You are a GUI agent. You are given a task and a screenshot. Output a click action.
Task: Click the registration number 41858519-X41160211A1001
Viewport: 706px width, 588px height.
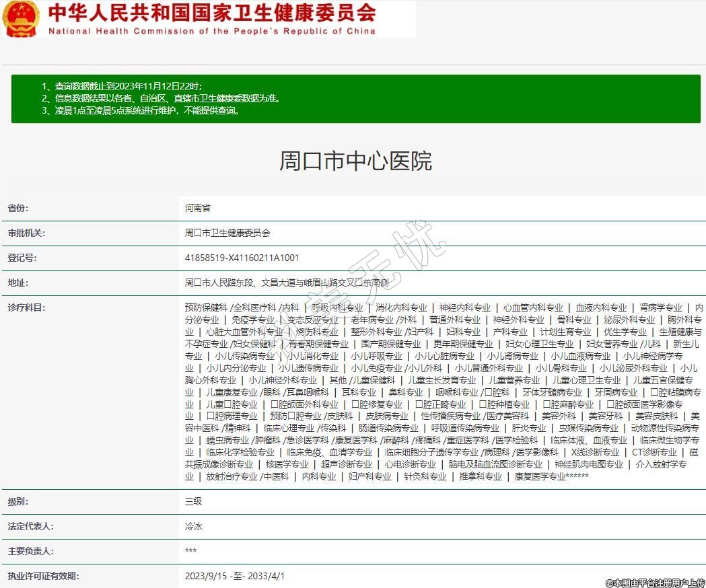(x=242, y=258)
